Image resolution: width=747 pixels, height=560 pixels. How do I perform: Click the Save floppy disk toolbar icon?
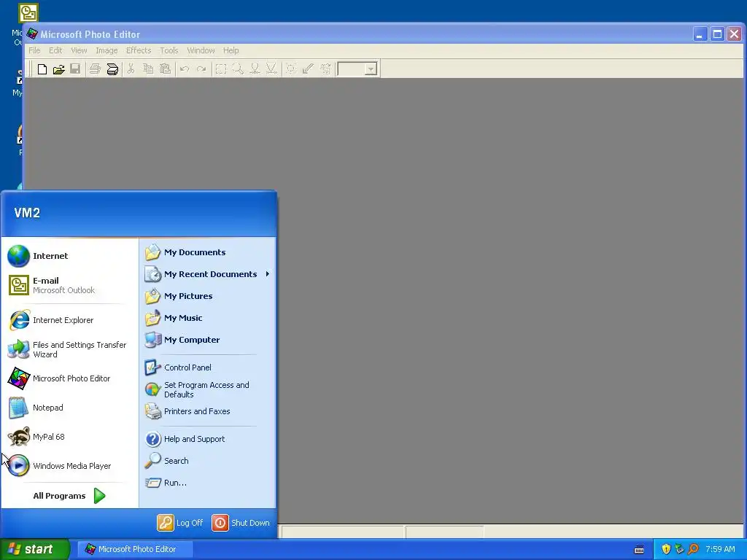coord(75,69)
